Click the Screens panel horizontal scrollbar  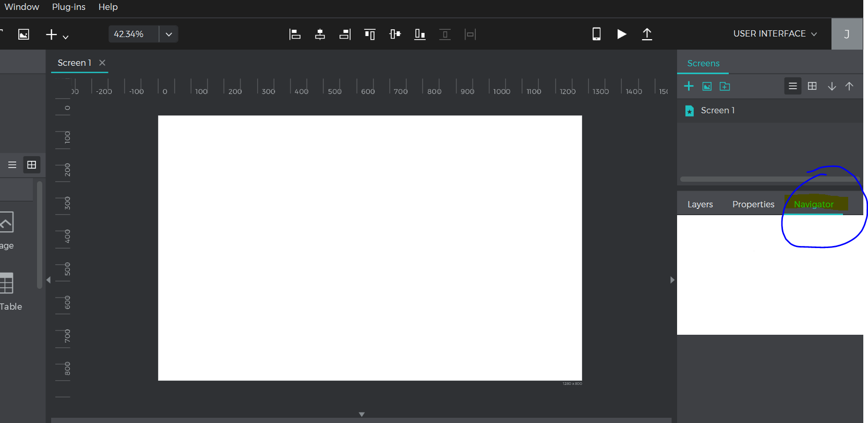(x=767, y=179)
